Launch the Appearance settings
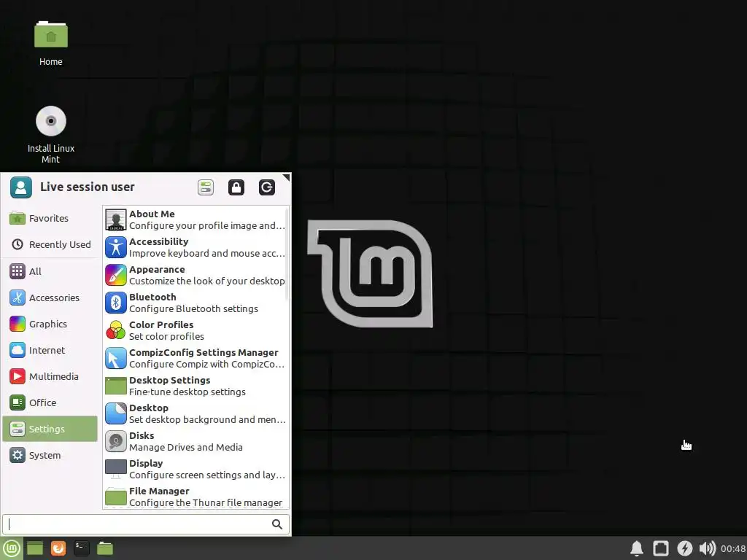This screenshot has height=560, width=747. click(x=196, y=275)
